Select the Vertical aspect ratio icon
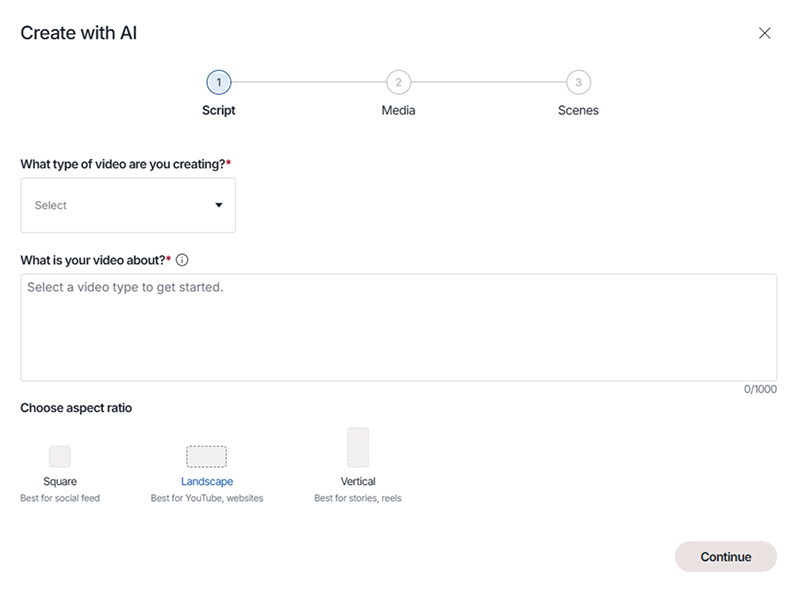Viewport: 800px width, 592px height. click(358, 447)
